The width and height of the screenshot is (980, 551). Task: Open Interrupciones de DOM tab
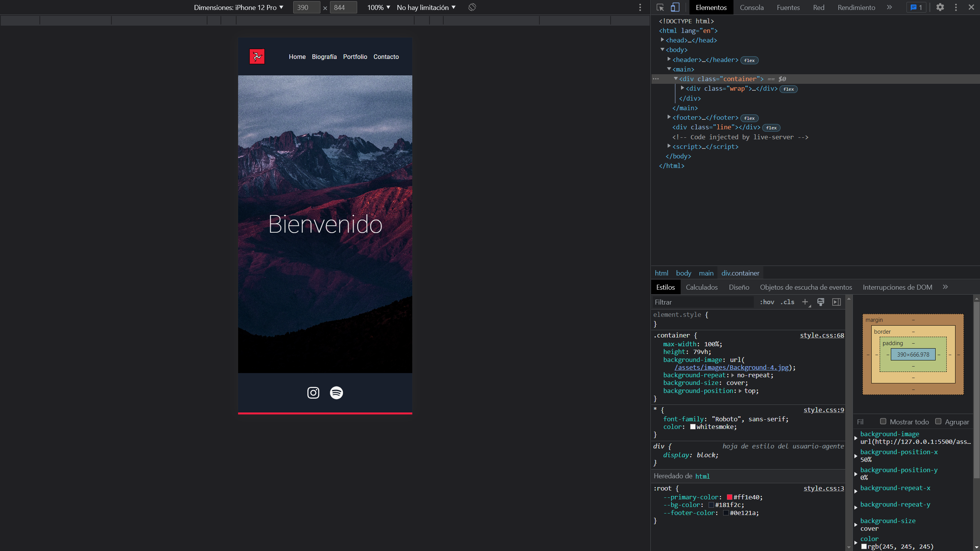(897, 287)
